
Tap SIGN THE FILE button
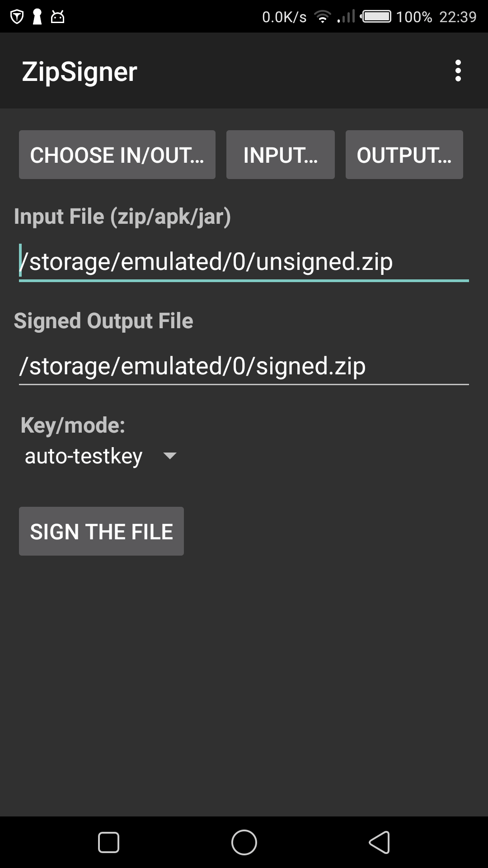[x=101, y=531]
